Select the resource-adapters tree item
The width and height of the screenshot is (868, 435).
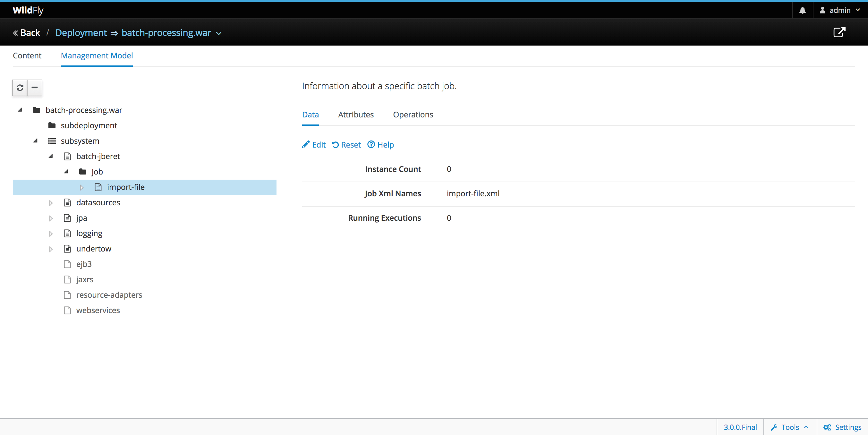pyautogui.click(x=109, y=295)
